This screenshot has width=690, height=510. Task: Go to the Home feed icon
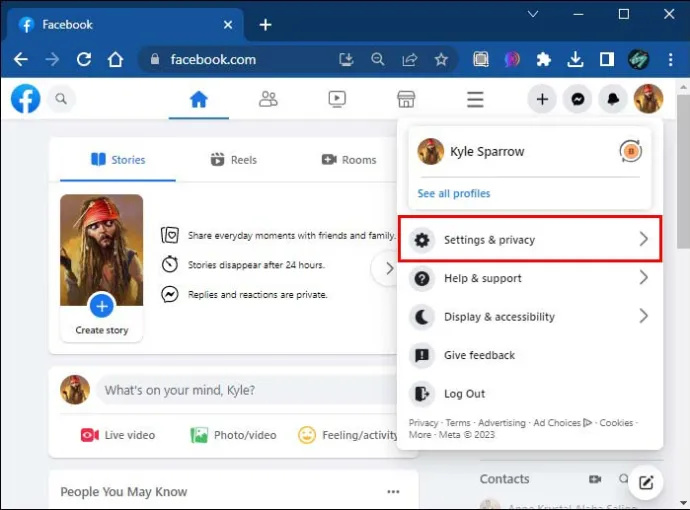coord(198,99)
